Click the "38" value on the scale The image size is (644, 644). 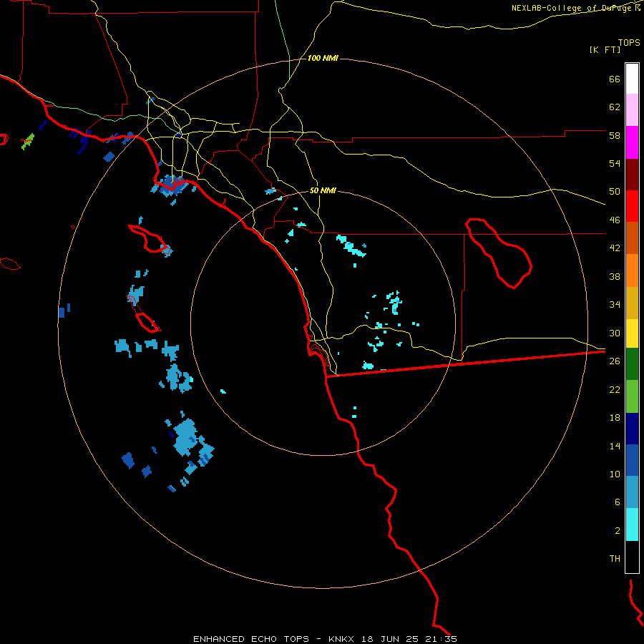pyautogui.click(x=615, y=276)
